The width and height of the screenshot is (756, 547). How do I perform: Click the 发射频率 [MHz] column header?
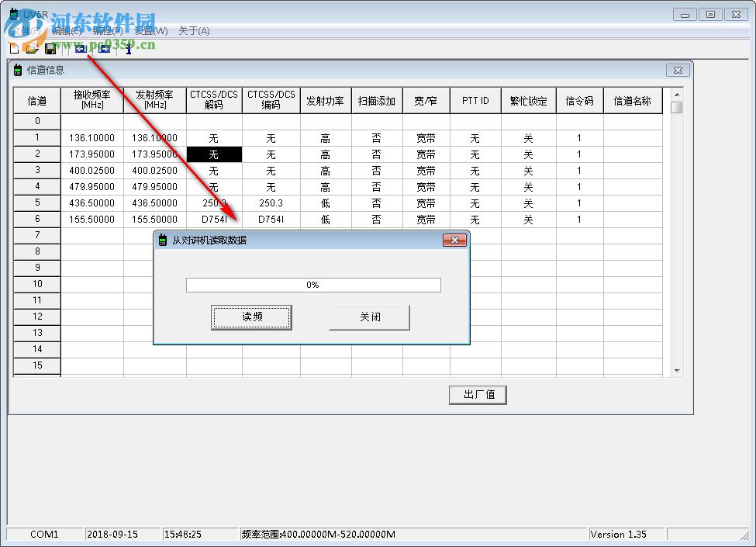[155, 100]
